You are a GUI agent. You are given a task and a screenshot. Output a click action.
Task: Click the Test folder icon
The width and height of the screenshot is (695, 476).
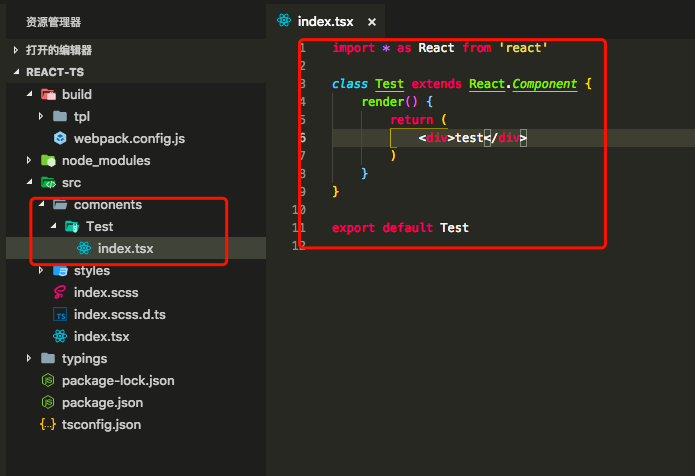[72, 226]
